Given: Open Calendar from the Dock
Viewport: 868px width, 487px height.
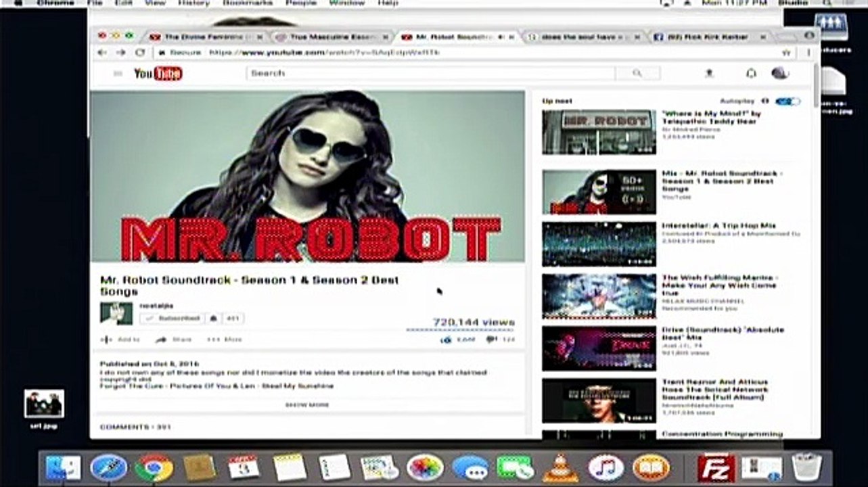Looking at the screenshot, I should click(244, 467).
